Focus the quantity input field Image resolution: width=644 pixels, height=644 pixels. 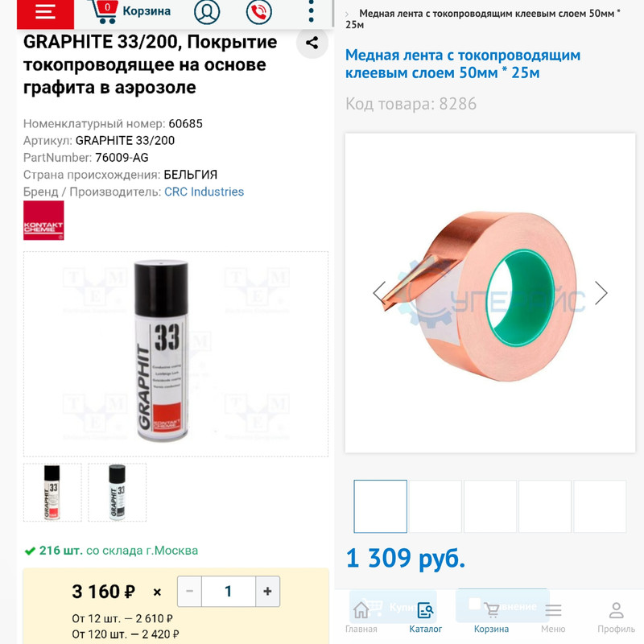pos(229,591)
